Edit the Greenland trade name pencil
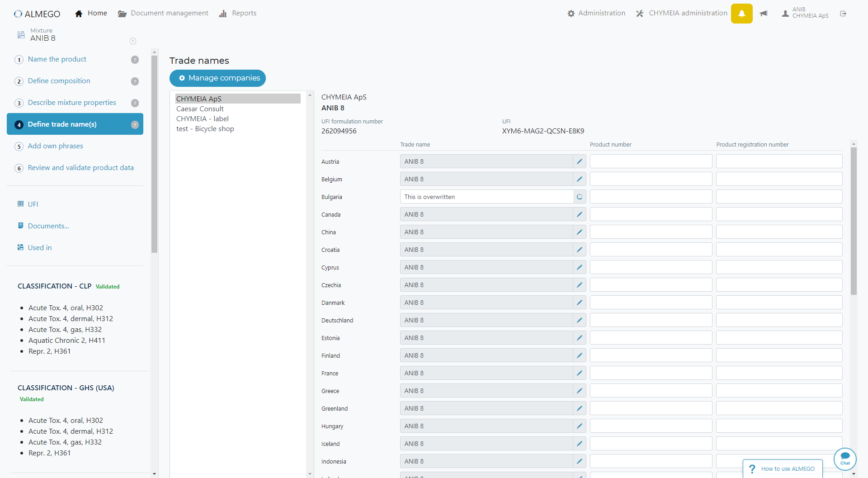 tap(580, 408)
